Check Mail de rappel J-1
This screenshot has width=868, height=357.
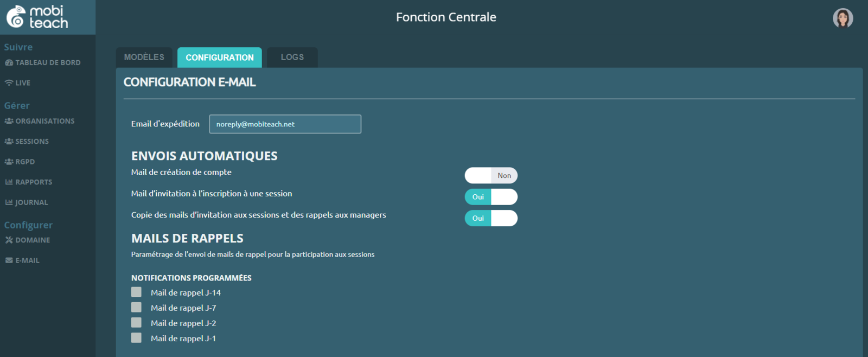click(136, 337)
